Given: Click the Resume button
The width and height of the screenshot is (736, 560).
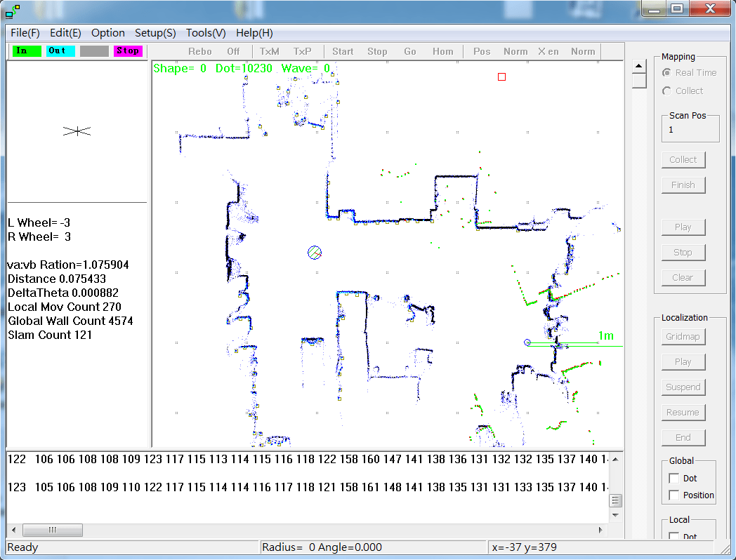Looking at the screenshot, I should [x=683, y=412].
